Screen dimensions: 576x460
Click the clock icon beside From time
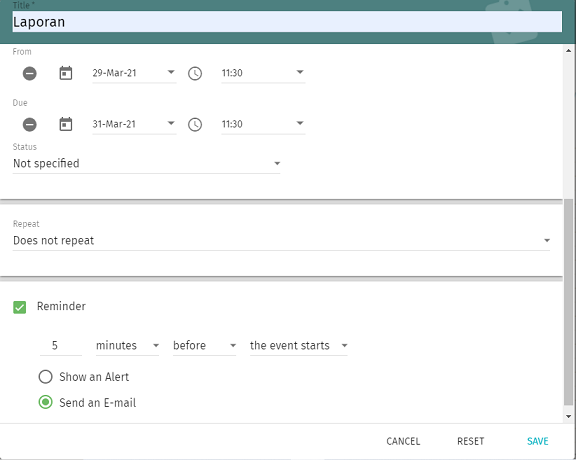point(195,73)
